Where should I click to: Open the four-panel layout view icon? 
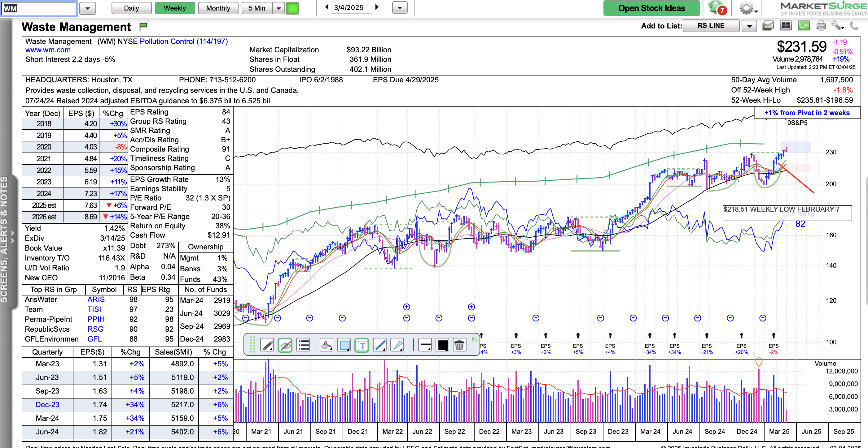[786, 26]
